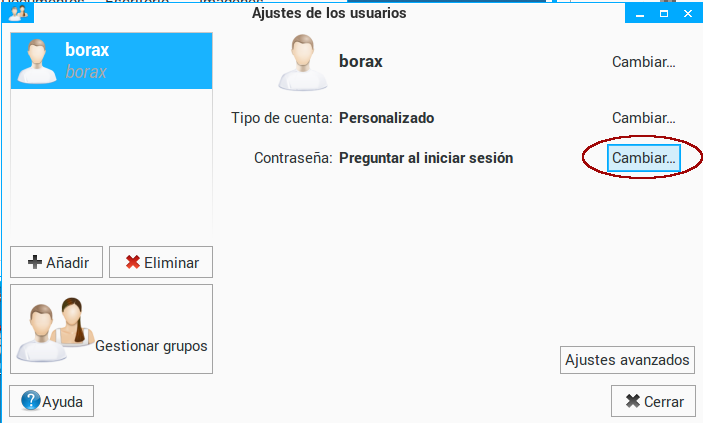703x423 pixels.
Task: Click the Preguntar al iniciar sesión text
Action: (x=425, y=158)
